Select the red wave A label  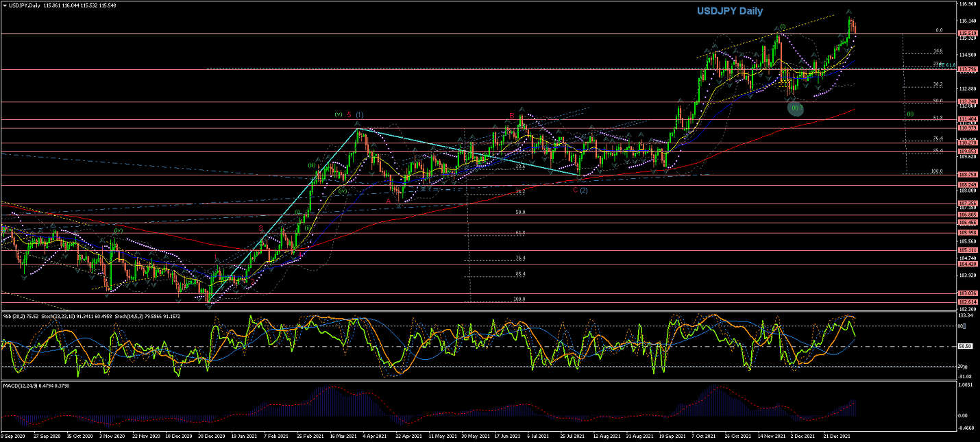tap(389, 201)
